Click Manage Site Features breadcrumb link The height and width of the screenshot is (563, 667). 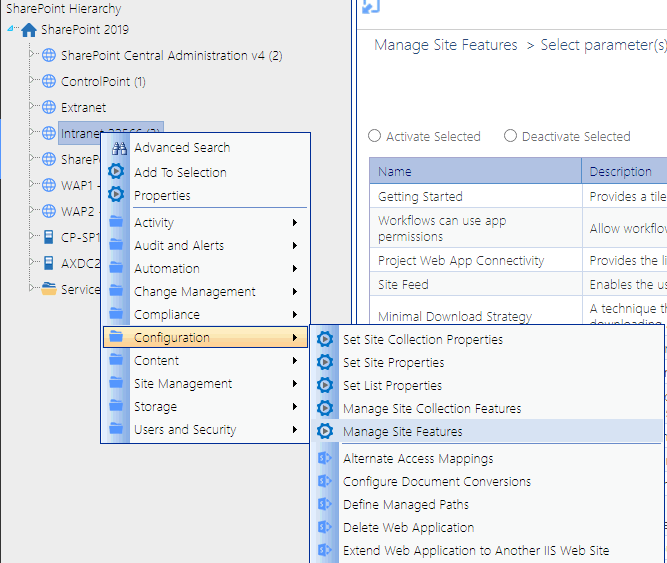pyautogui.click(x=446, y=45)
